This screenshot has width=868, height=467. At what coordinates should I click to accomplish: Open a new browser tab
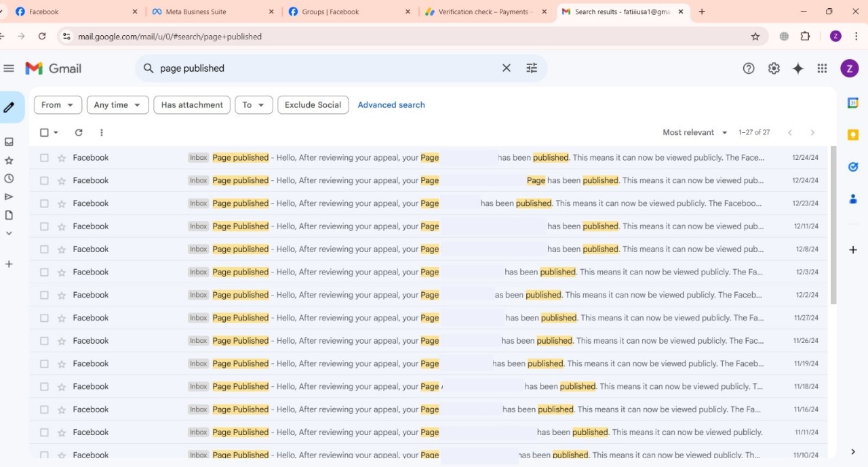702,12
